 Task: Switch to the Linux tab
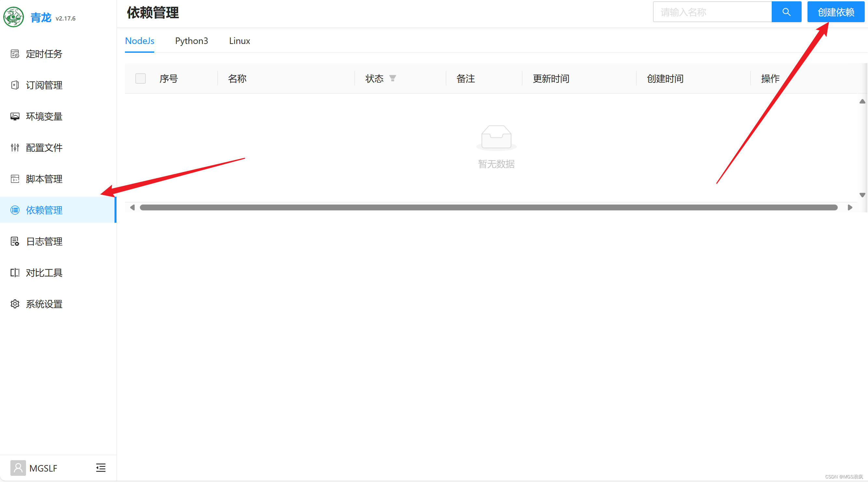(239, 41)
